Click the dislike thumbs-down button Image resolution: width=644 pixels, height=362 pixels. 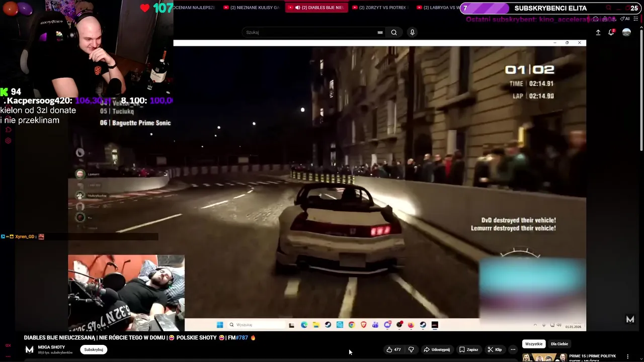pyautogui.click(x=411, y=349)
